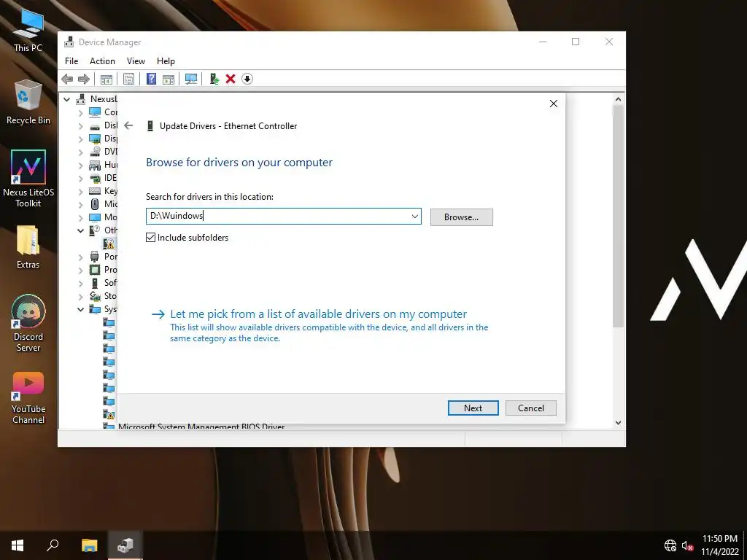
Task: Collapse the System devices node
Action: click(x=80, y=309)
